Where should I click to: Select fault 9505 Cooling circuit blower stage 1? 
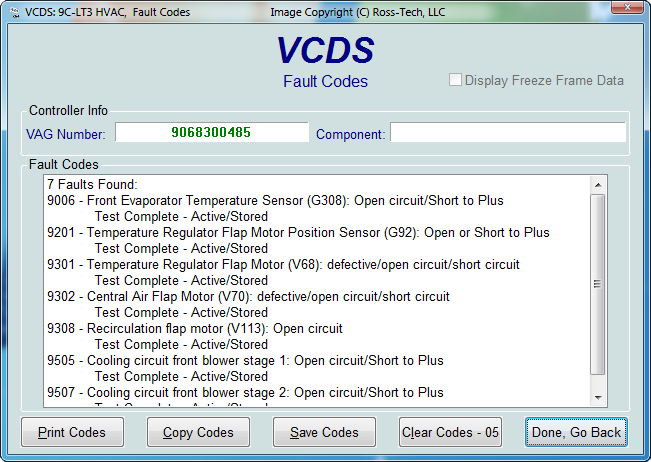(245, 360)
